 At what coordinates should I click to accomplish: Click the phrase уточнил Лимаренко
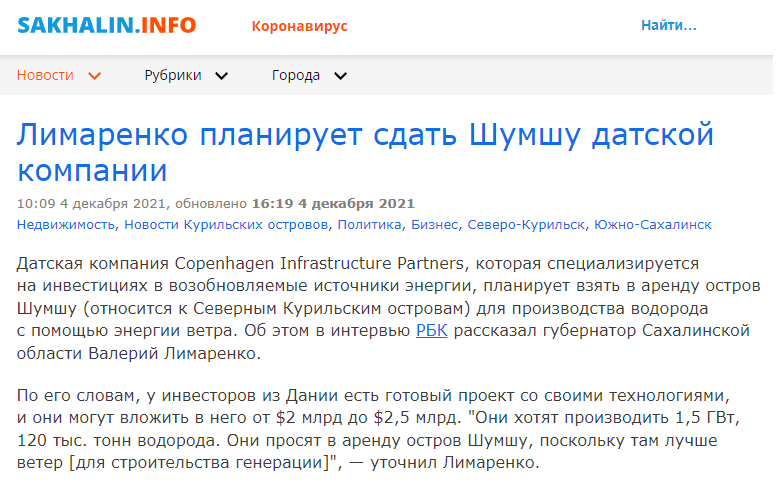[x=453, y=463]
